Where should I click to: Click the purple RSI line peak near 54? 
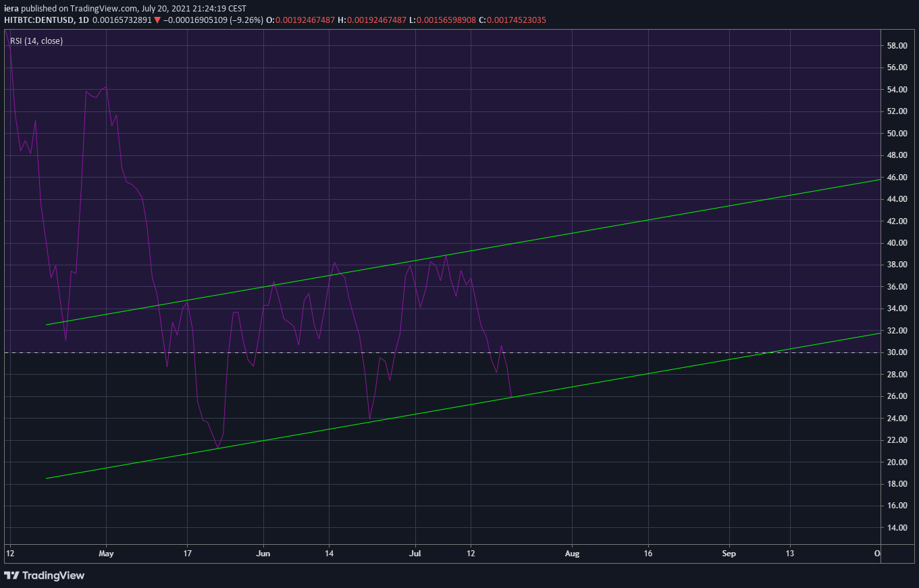105,87
